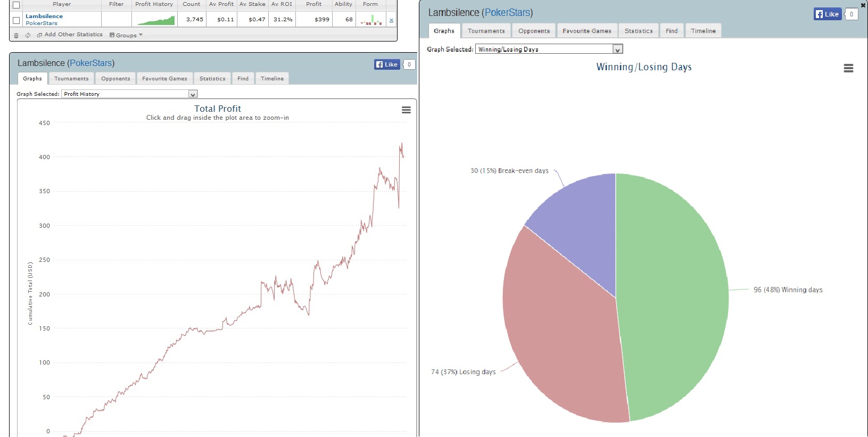Close the Winning/Losing Days panel

tap(863, 5)
